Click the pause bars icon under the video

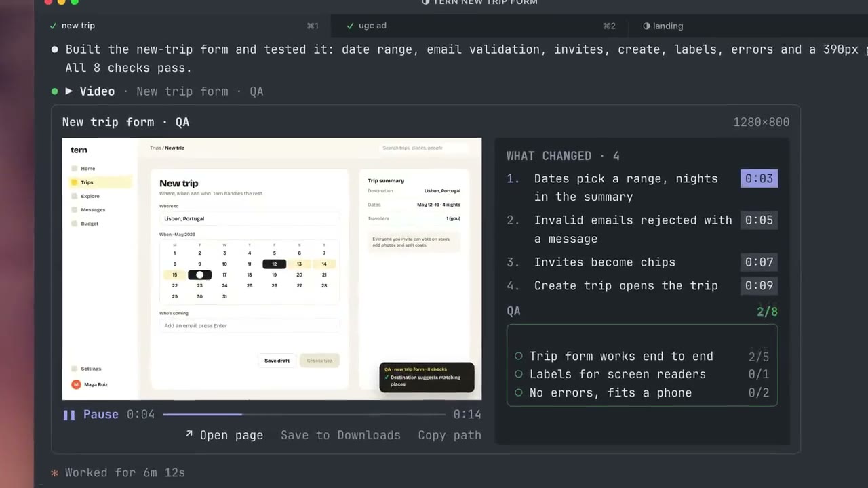click(69, 415)
